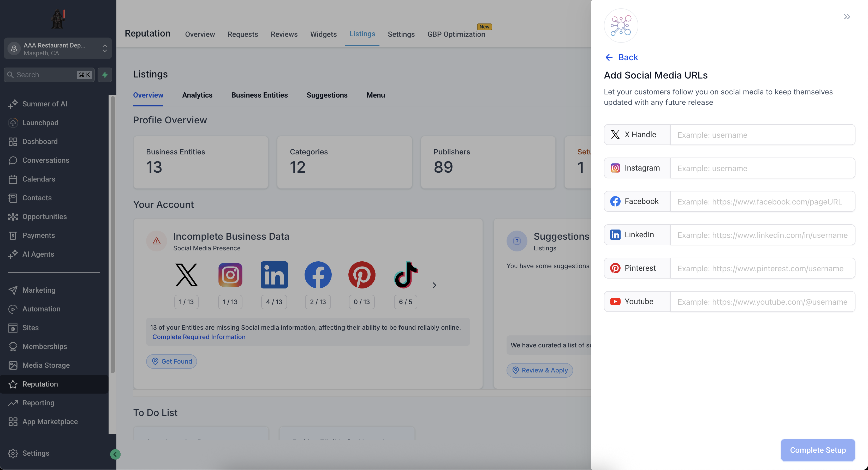Screen dimensions: 868x470
Task: Open Reputation in the sidebar
Action: point(40,384)
